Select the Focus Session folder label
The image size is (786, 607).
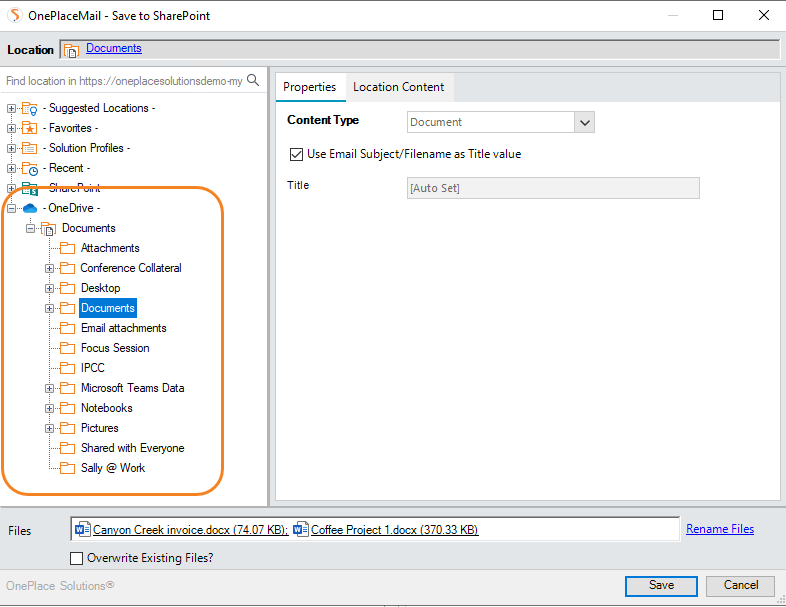(115, 348)
